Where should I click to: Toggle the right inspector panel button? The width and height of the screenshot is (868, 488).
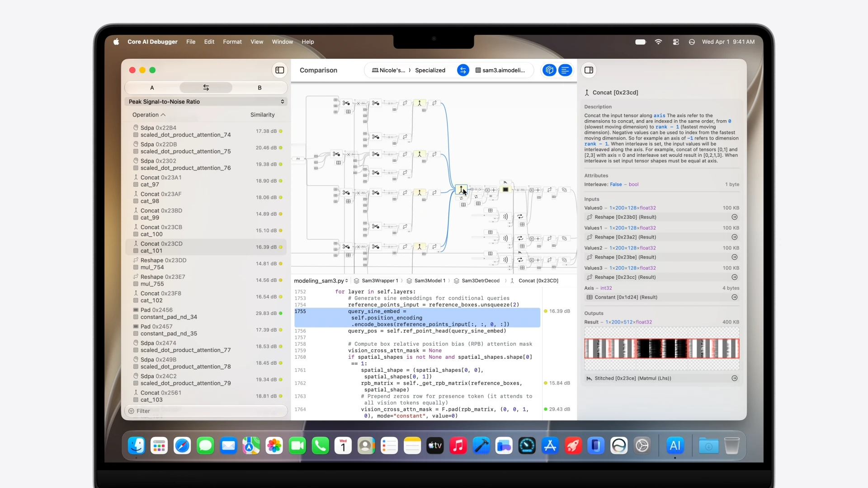589,70
